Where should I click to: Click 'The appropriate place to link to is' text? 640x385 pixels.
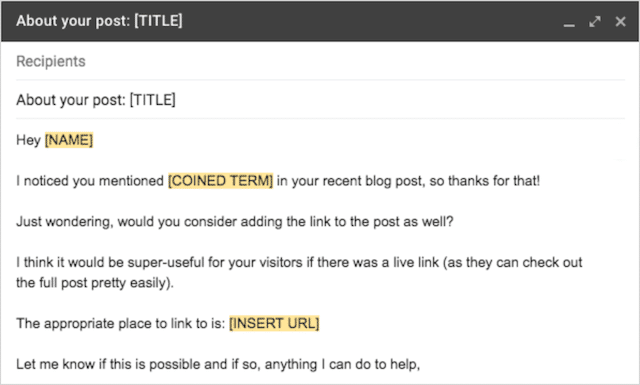(120, 324)
